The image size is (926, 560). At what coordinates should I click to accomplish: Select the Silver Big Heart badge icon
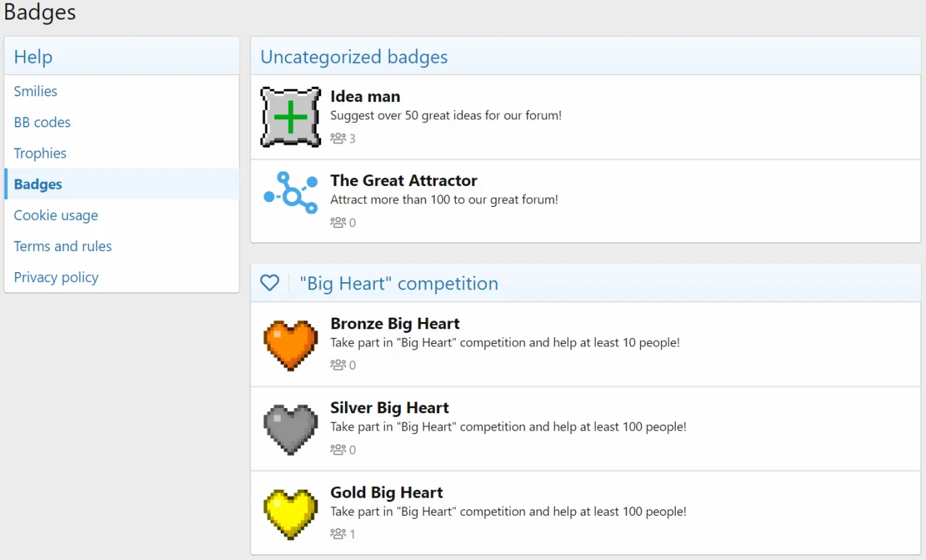tap(290, 428)
